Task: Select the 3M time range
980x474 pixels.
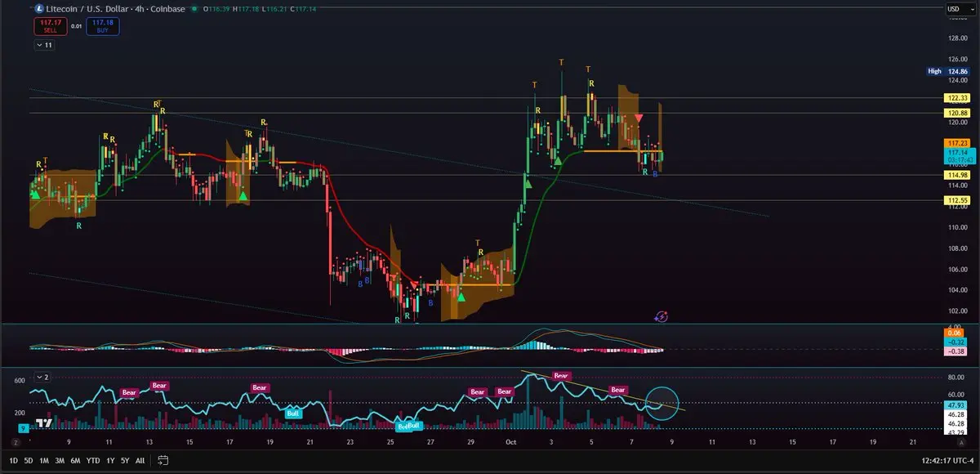Action: pos(60,460)
